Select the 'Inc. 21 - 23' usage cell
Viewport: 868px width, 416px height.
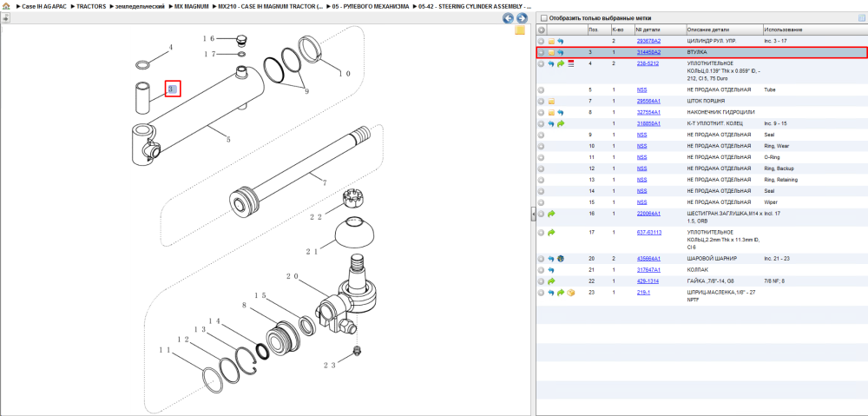(777, 259)
